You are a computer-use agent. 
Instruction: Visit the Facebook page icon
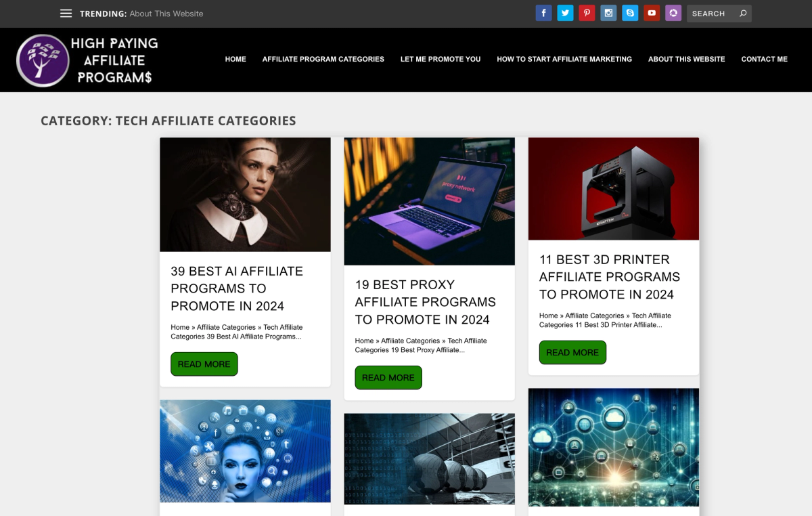[x=543, y=13]
